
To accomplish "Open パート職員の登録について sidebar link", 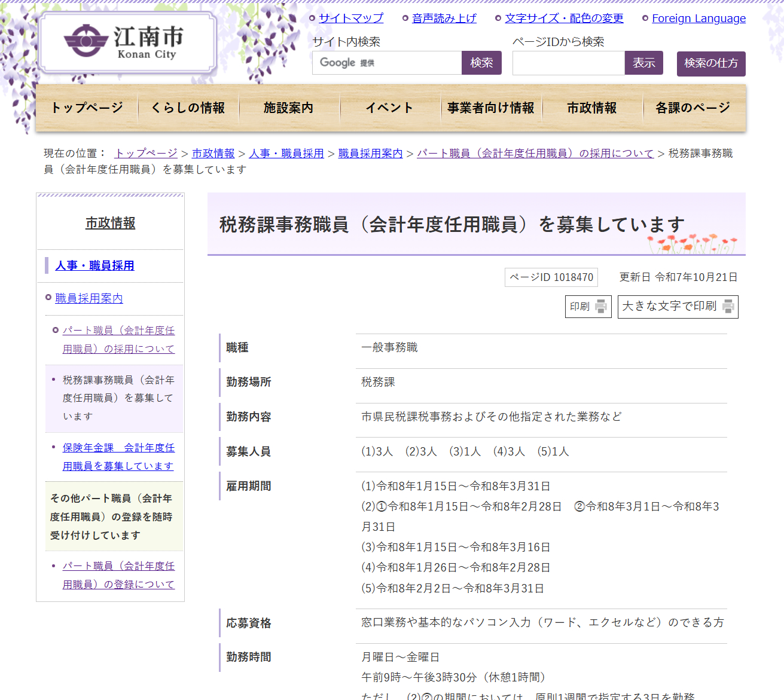I will click(118, 575).
